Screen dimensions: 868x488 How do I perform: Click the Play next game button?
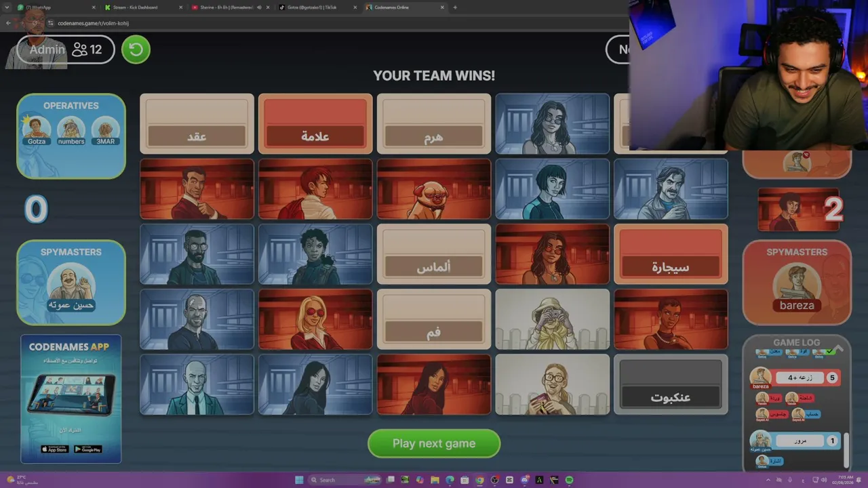point(434,444)
